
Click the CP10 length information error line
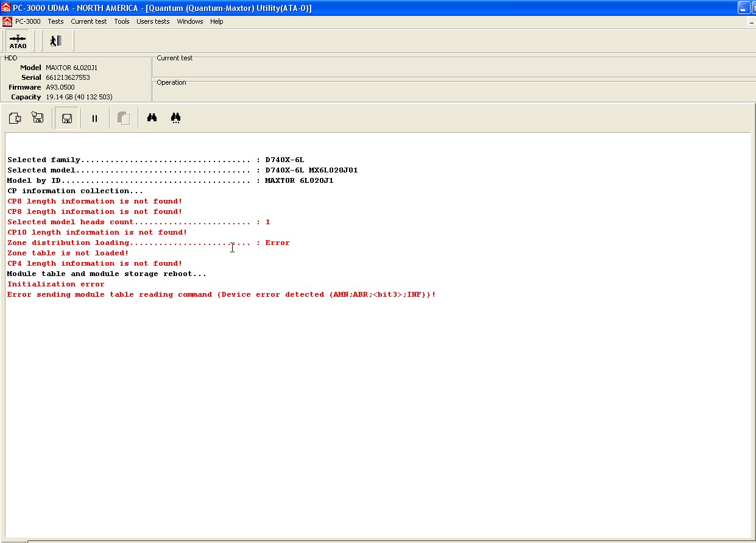coord(97,232)
